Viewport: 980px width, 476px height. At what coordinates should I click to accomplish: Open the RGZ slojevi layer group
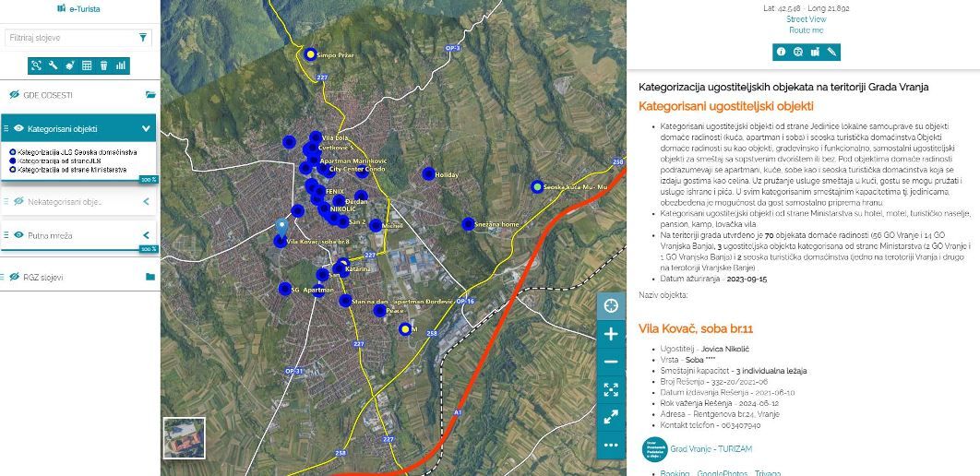150,277
